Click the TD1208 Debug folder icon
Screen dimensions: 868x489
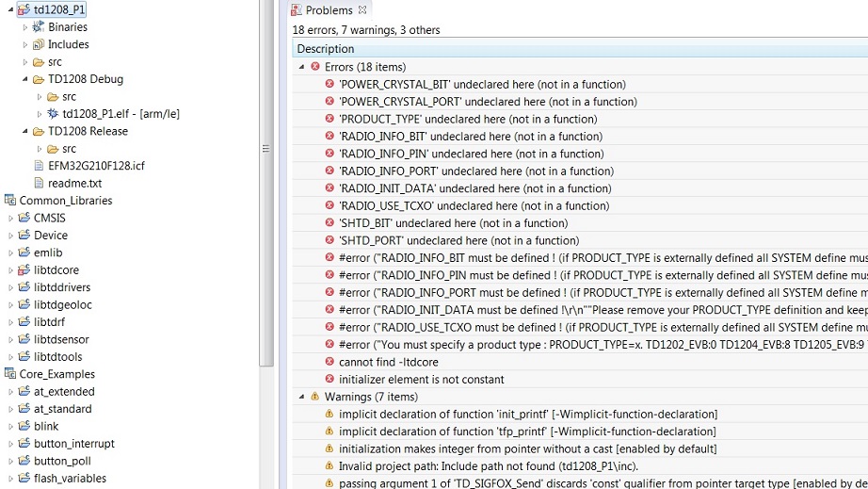39,79
